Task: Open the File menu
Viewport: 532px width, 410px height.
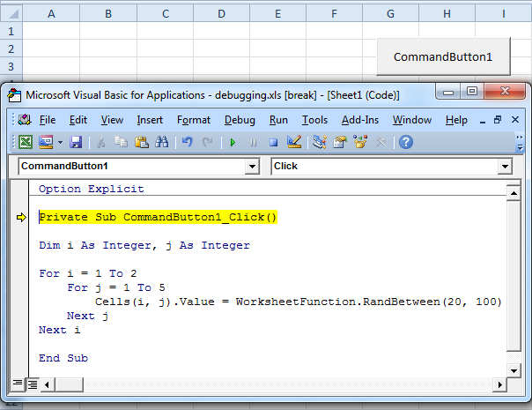Action: [x=48, y=120]
